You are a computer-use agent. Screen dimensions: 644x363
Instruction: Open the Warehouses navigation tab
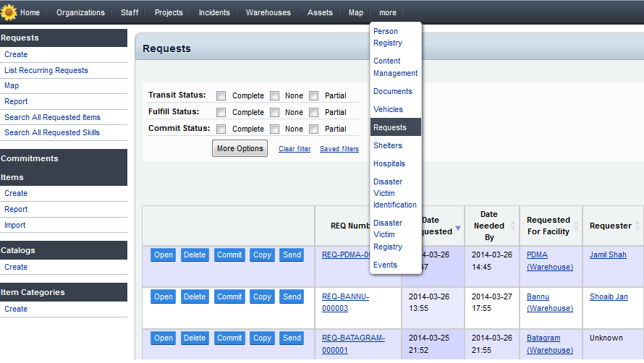click(x=268, y=12)
